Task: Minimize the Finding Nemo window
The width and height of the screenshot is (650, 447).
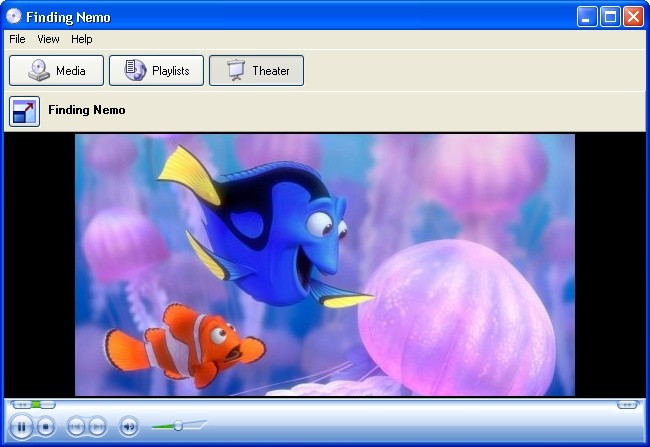Action: click(x=587, y=17)
